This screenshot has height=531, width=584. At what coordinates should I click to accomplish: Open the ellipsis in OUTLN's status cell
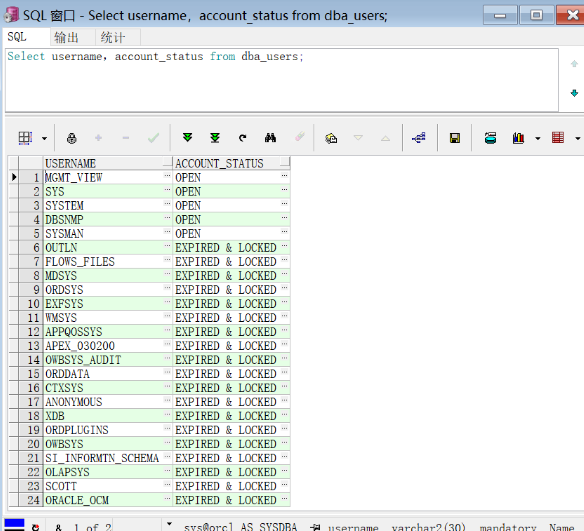[x=285, y=245]
